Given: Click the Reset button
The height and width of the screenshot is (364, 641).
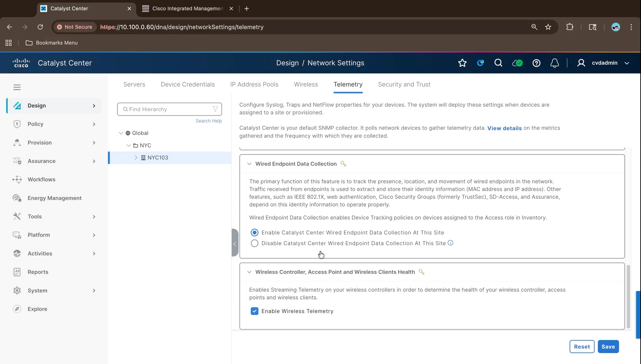Looking at the screenshot, I should (x=582, y=346).
